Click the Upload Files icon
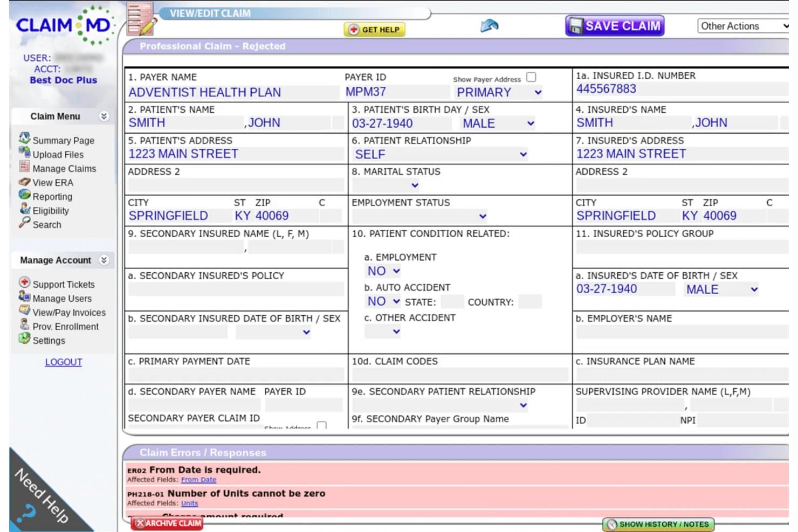The width and height of the screenshot is (798, 532). point(24,153)
